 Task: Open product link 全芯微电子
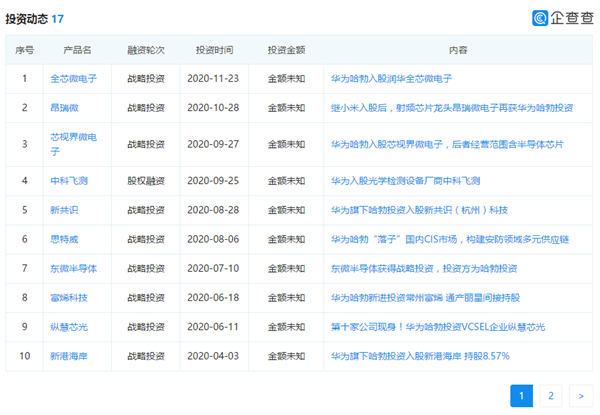click(x=73, y=79)
